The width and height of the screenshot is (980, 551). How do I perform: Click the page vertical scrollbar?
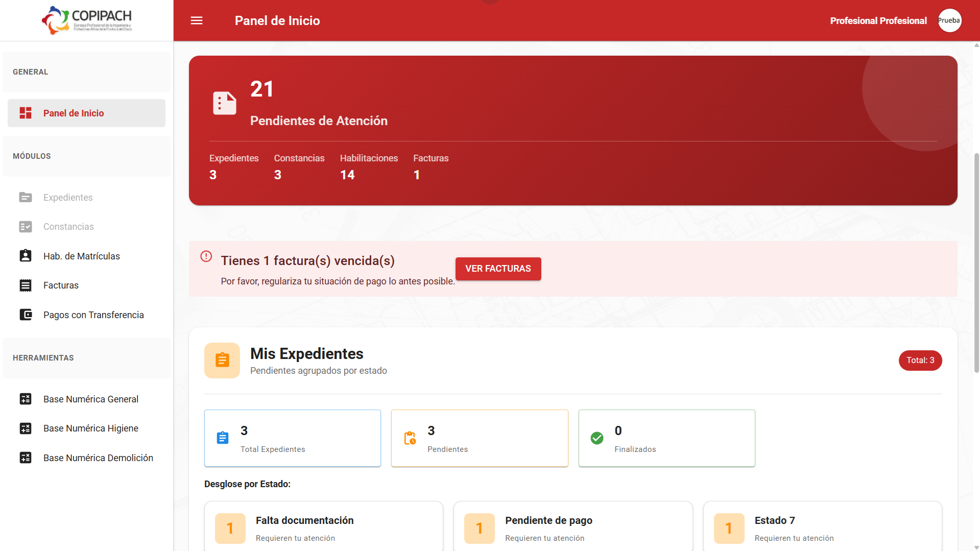coord(976,263)
